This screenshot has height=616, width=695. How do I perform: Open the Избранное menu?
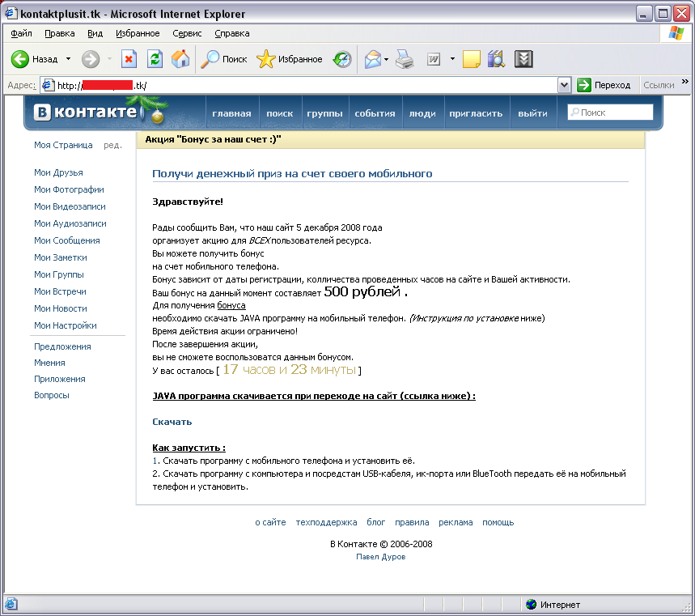coord(138,34)
